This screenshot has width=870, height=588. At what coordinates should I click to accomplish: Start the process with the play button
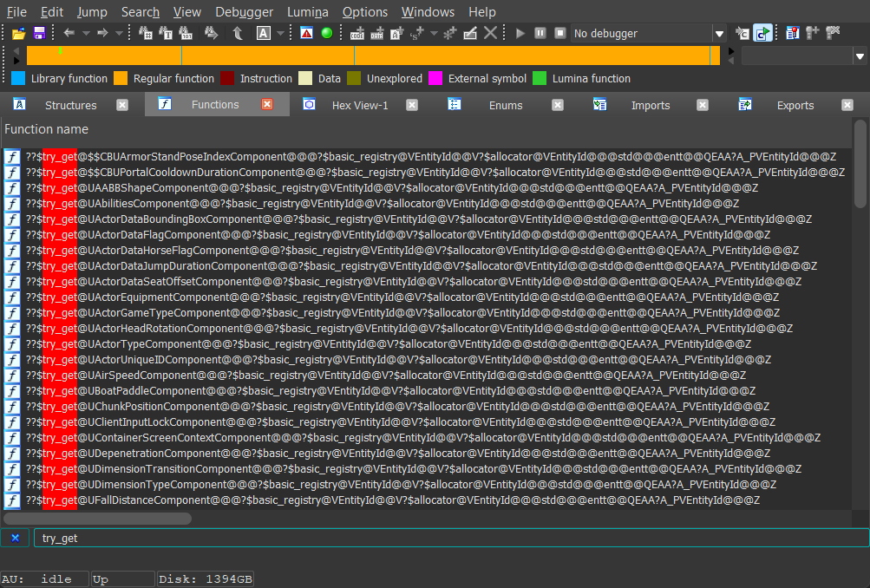coord(520,33)
